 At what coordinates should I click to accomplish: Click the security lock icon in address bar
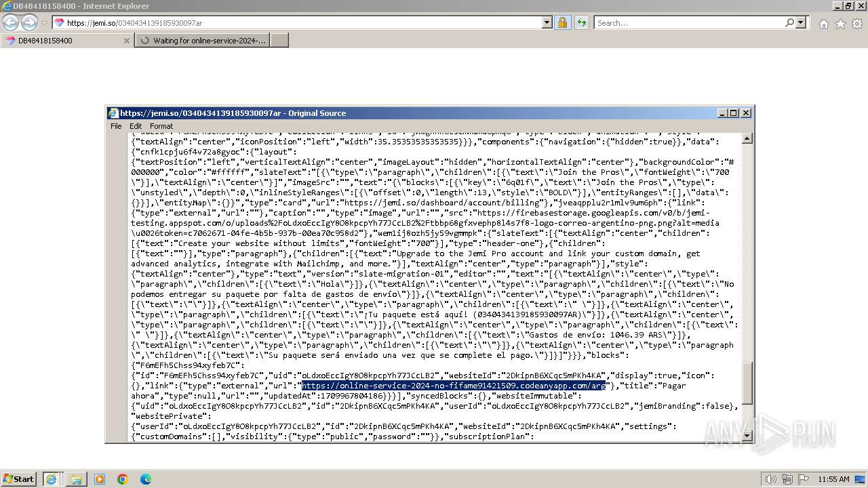[x=562, y=23]
